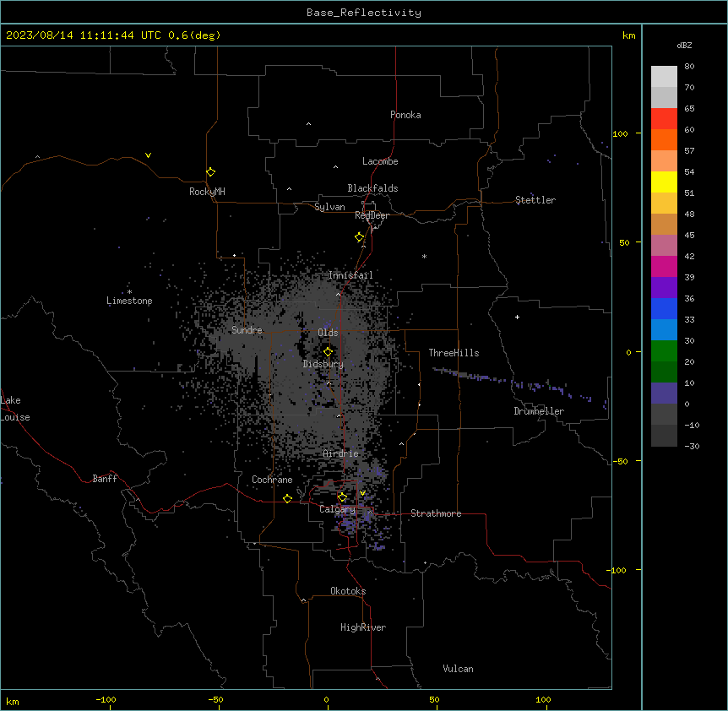Image resolution: width=728 pixels, height=711 pixels.
Task: Select the RedDeer city label
Action: pos(372,215)
